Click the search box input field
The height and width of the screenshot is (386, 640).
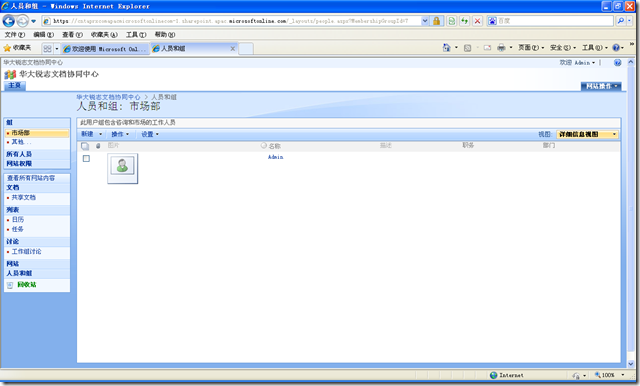click(555, 21)
